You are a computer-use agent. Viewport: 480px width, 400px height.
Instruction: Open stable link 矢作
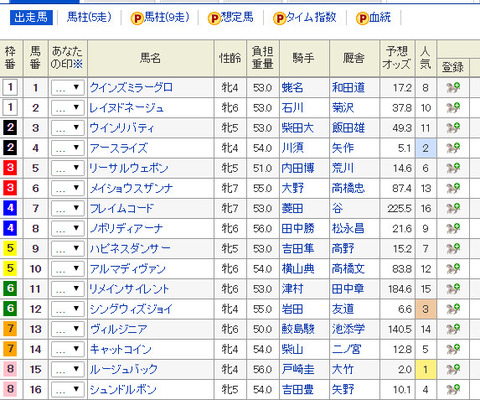click(x=343, y=148)
